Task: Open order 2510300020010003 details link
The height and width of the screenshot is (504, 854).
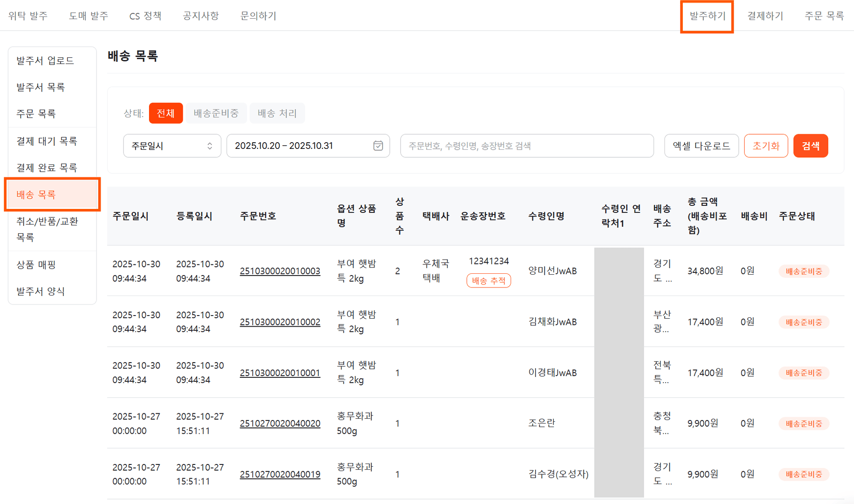Action: pos(280,271)
